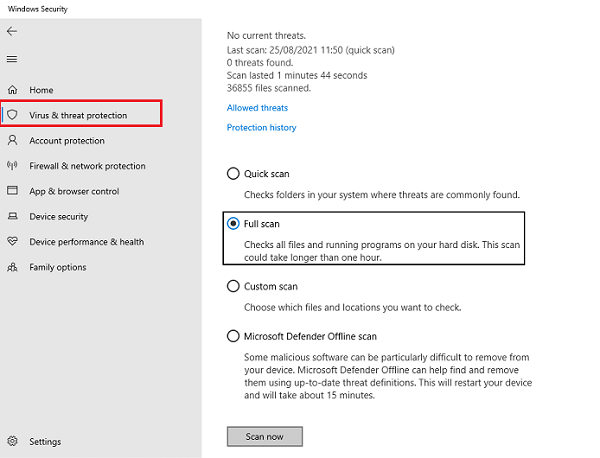600x458 pixels.
Task: Open Account protection section
Action: pos(67,141)
